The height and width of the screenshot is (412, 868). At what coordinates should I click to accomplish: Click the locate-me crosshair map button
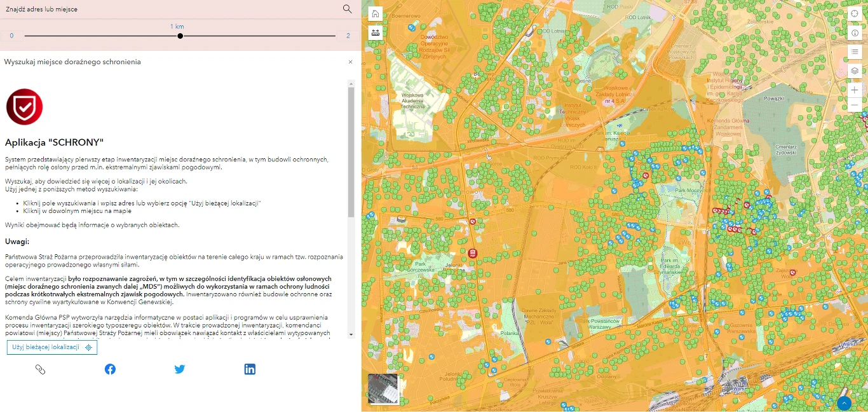point(855,14)
